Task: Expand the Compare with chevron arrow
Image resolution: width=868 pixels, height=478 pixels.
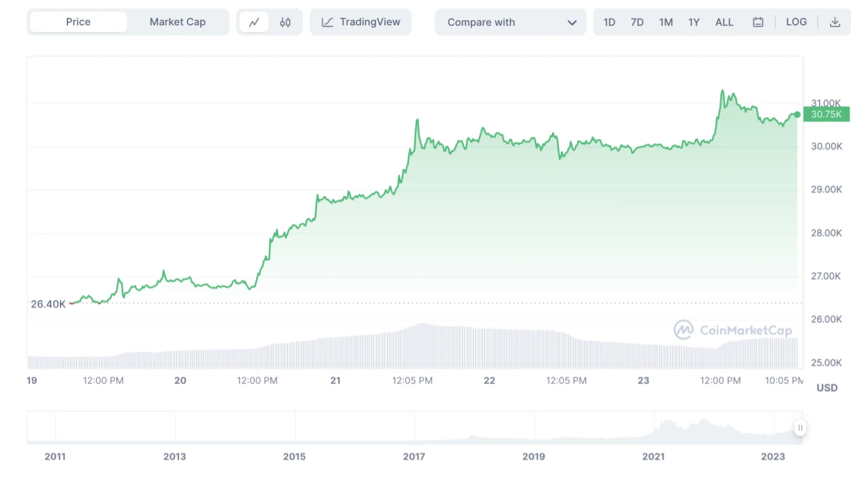Action: coord(572,22)
